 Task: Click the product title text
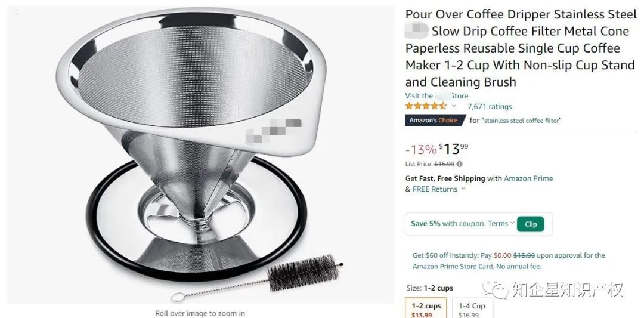point(521,48)
